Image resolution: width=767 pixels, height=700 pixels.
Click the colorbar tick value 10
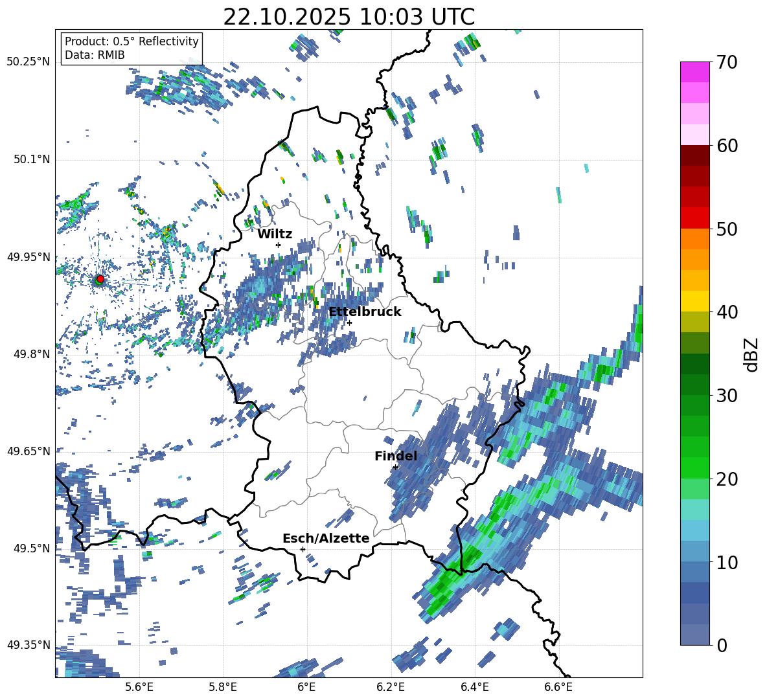tap(727, 562)
